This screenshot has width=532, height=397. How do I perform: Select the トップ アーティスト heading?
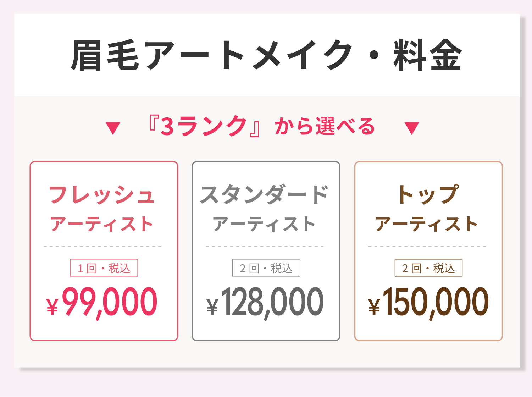coord(427,209)
